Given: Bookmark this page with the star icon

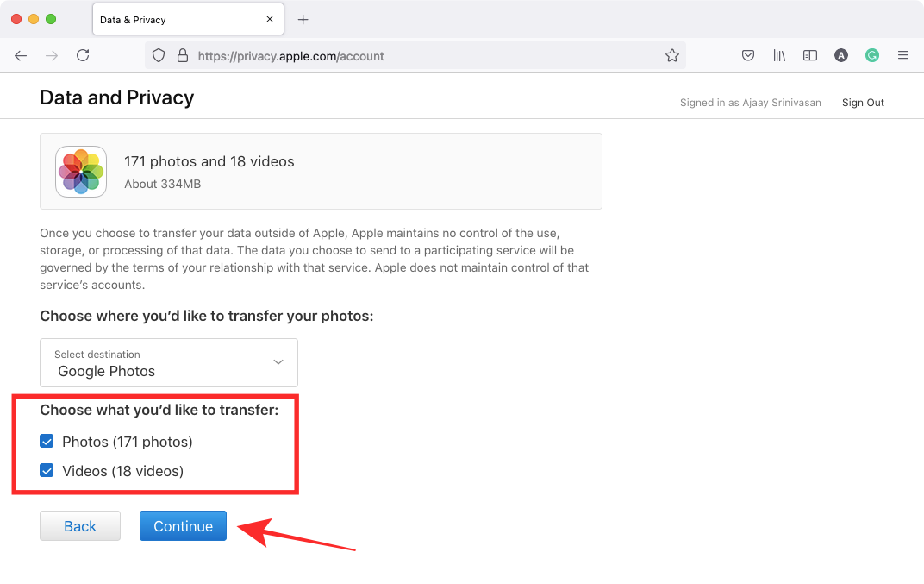Looking at the screenshot, I should (x=672, y=55).
